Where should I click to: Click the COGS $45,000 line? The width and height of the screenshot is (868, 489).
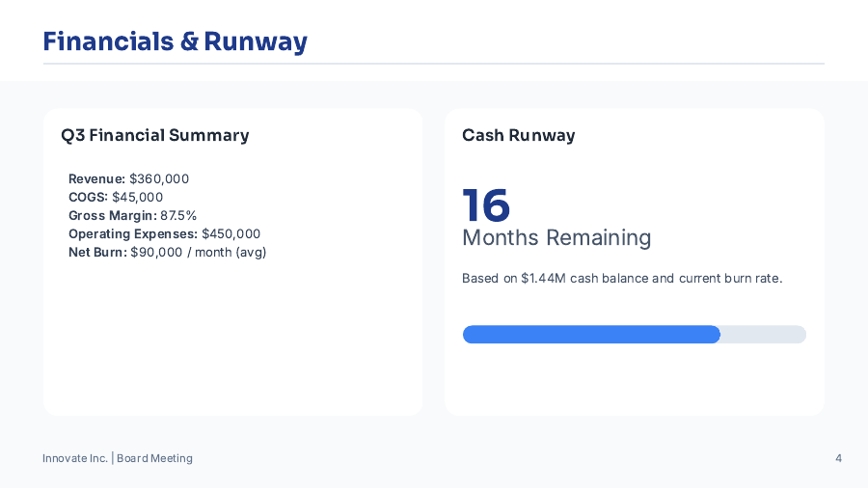pyautogui.click(x=116, y=197)
